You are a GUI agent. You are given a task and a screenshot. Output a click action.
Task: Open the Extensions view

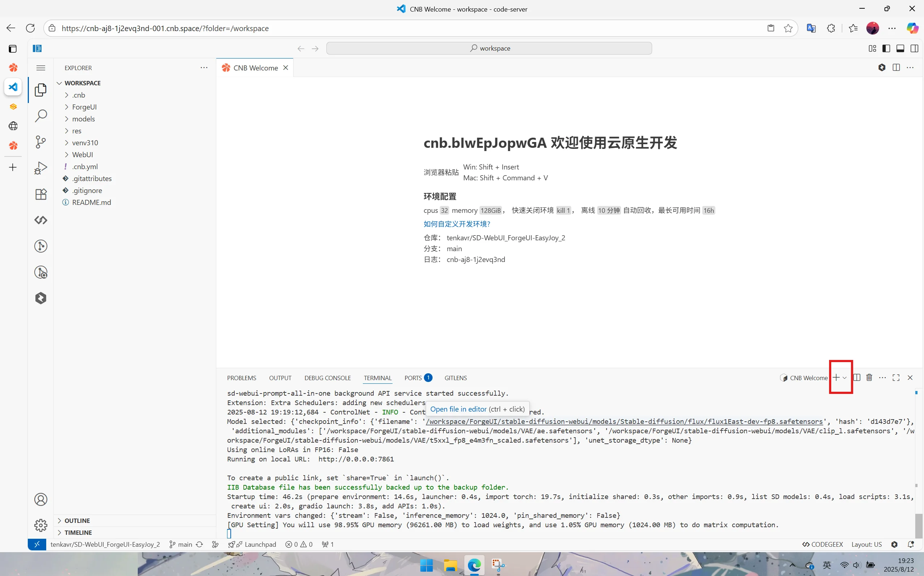41,194
